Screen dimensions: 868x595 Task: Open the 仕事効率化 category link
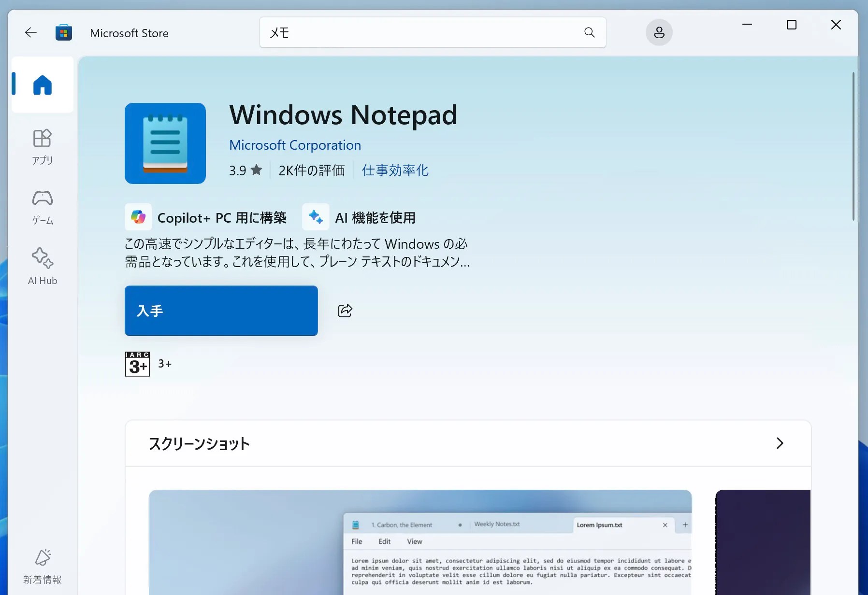[394, 170]
